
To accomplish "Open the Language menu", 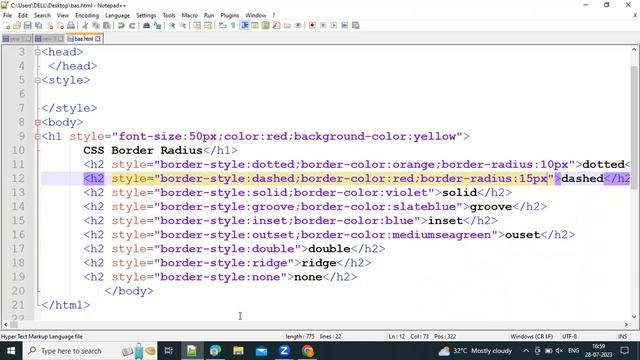I will click(x=117, y=16).
